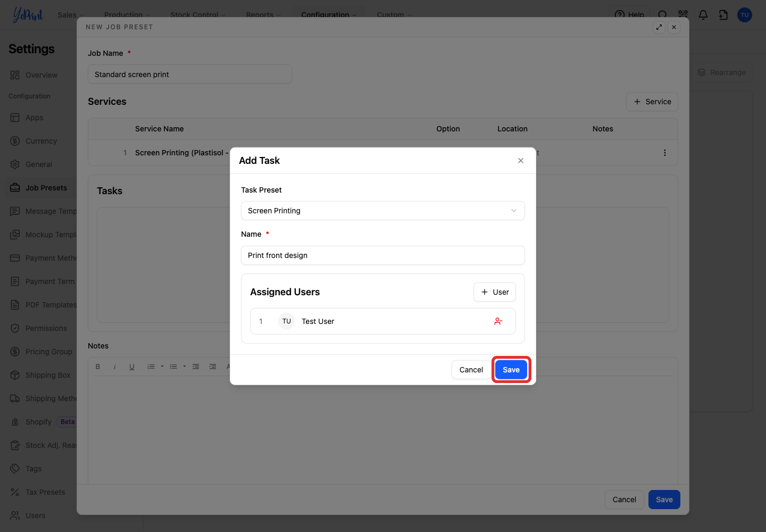Expand the New Job Preset panel to fullscreen
The width and height of the screenshot is (766, 532).
[x=659, y=27]
